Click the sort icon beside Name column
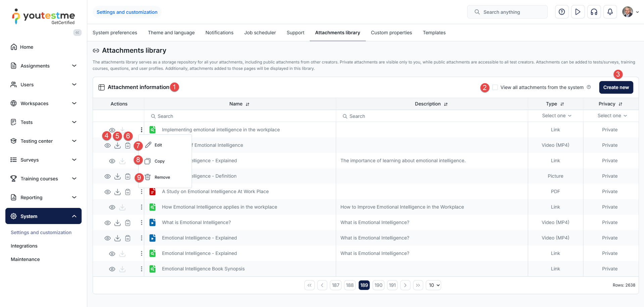 [x=248, y=104]
